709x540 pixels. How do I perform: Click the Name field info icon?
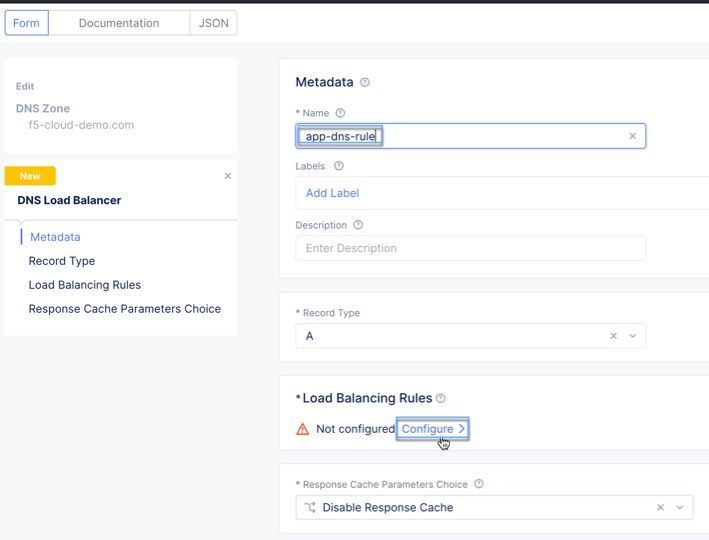[x=340, y=114]
